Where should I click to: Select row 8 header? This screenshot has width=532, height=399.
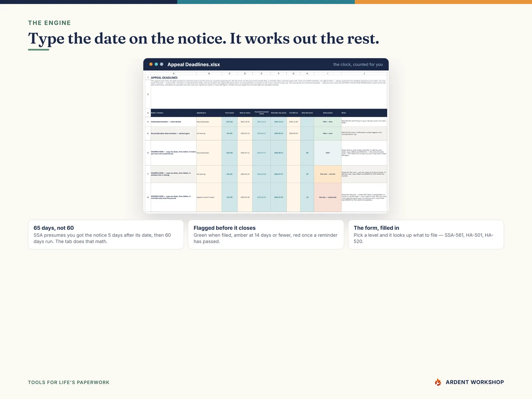tap(148, 197)
